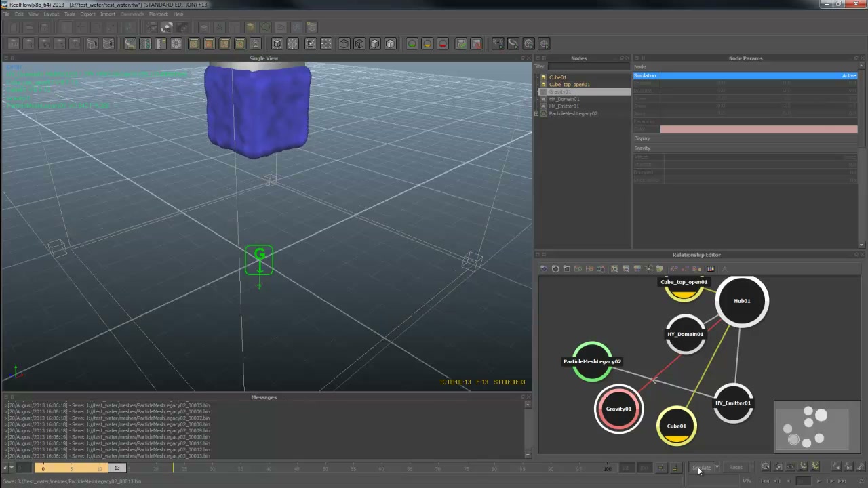Click the zoom-fit icon in Relationship Editor toolbar

[614, 269]
